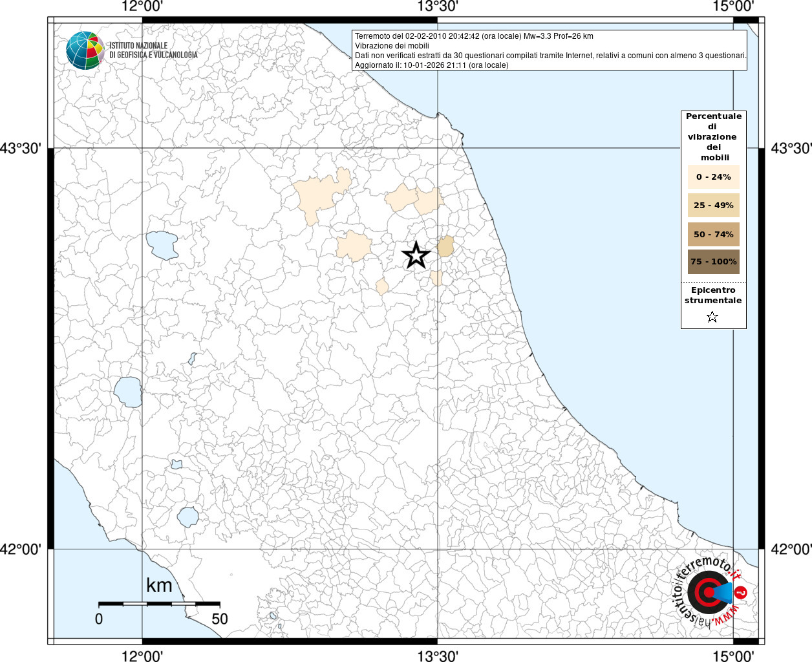Click the darker tan municipality east of the epicenter
812x662 pixels.
click(x=445, y=246)
